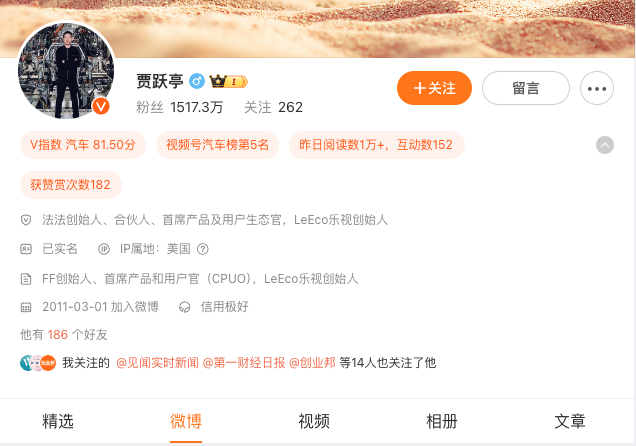Click the crown VIP membership badge

pyautogui.click(x=228, y=81)
